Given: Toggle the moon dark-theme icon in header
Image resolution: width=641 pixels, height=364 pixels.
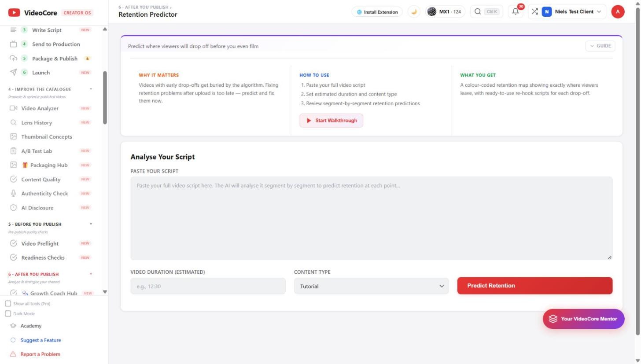Looking at the screenshot, I should (x=414, y=12).
